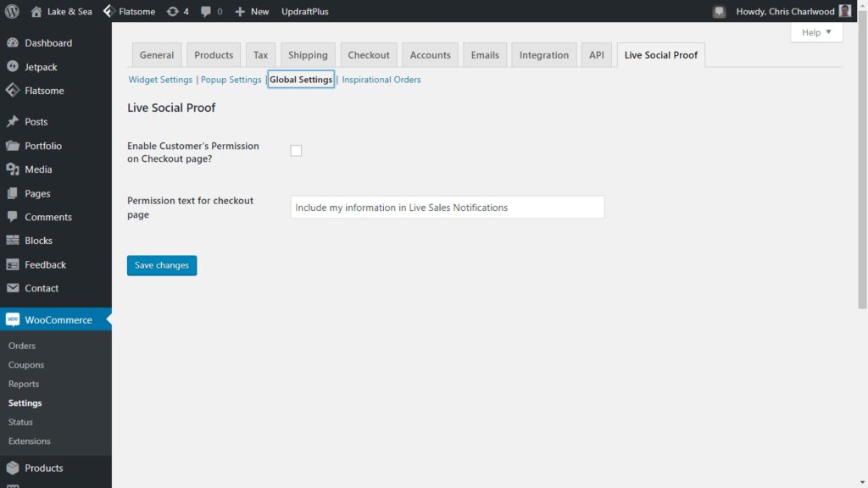Viewport: 868px width, 488px height.
Task: Click the page vertical scrollbar
Action: click(862, 158)
